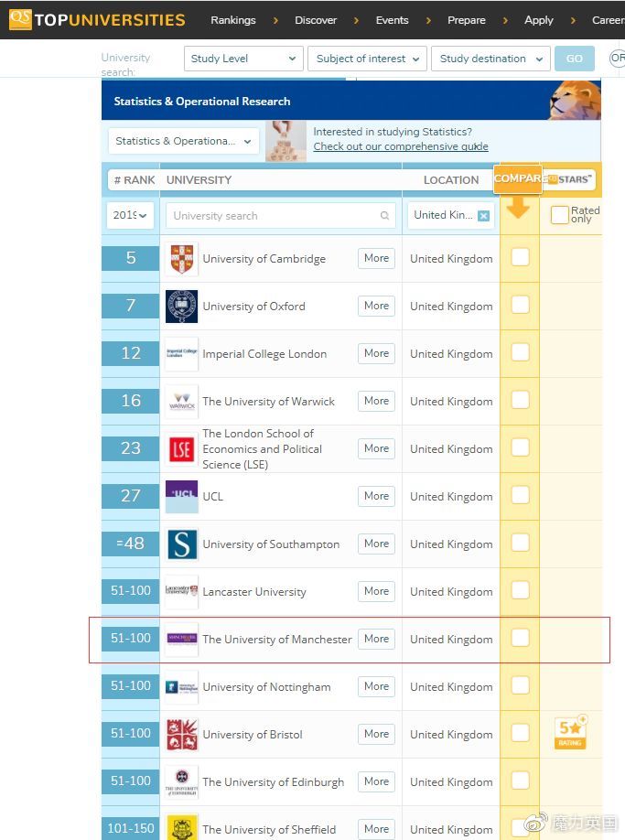Click the COMPARE button
Viewport: 625px width, 840px height.
(x=518, y=178)
